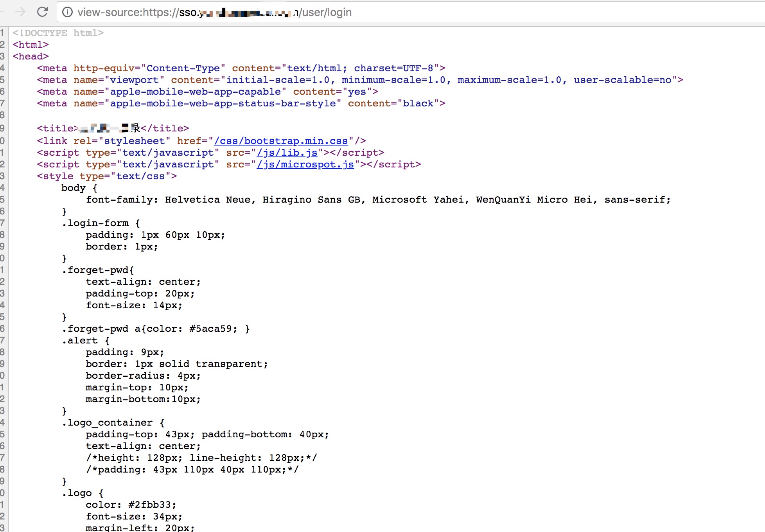Click the <!DOCTYPE html> declaration text
Viewport: 765px width, 532px height.
pos(58,33)
